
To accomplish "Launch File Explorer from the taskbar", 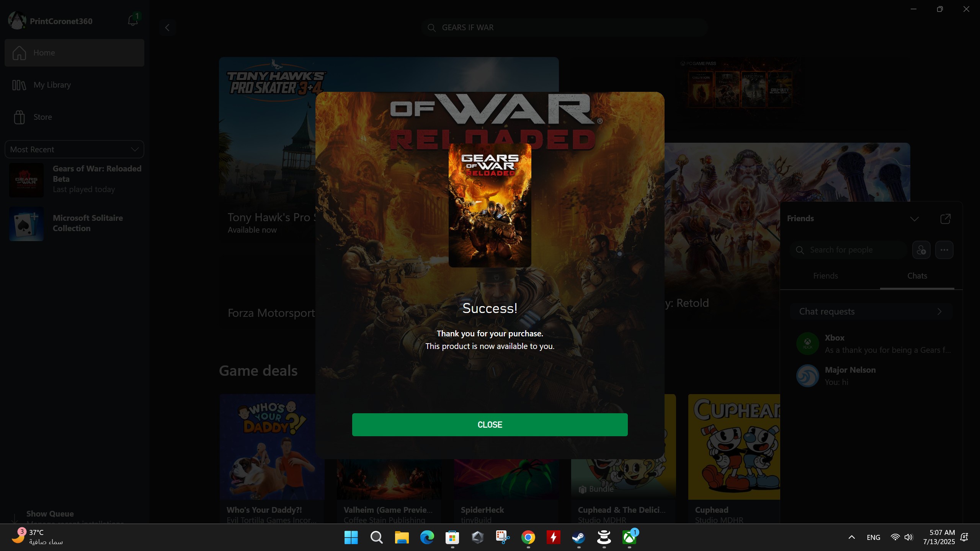I will (402, 537).
